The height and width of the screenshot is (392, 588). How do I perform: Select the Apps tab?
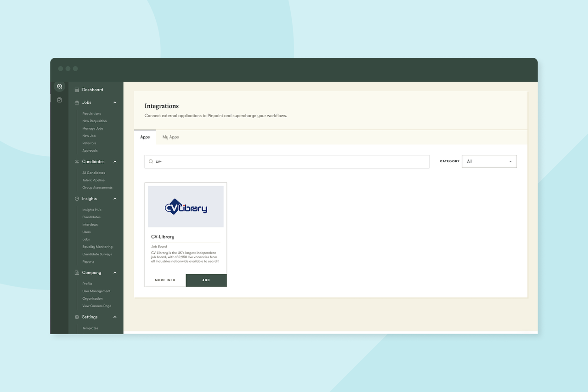click(145, 136)
